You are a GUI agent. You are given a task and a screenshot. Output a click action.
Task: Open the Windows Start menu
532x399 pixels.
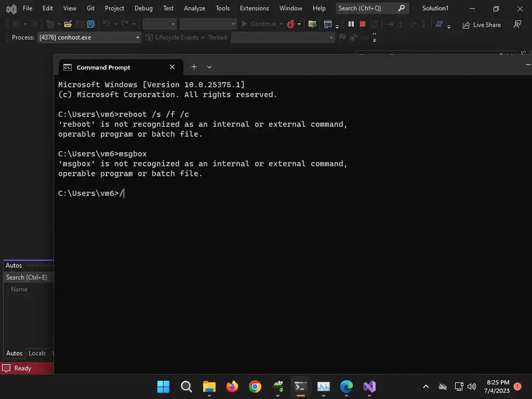tap(163, 387)
